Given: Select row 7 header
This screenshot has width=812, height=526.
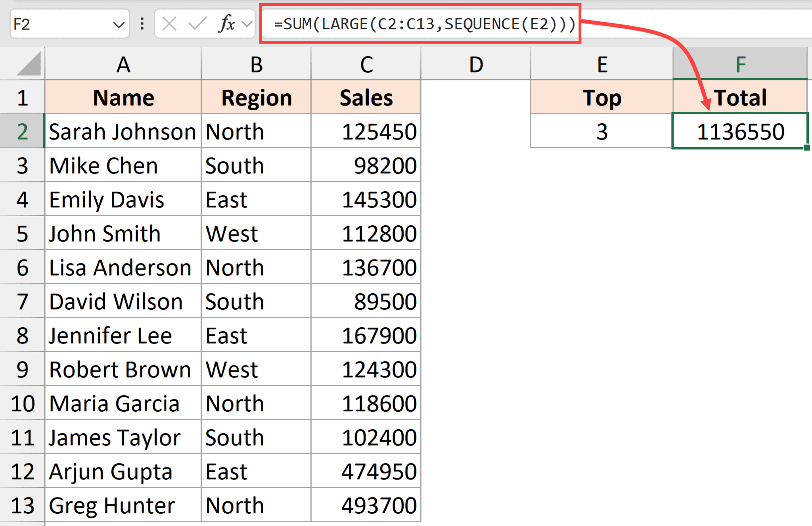Looking at the screenshot, I should click(x=22, y=301).
